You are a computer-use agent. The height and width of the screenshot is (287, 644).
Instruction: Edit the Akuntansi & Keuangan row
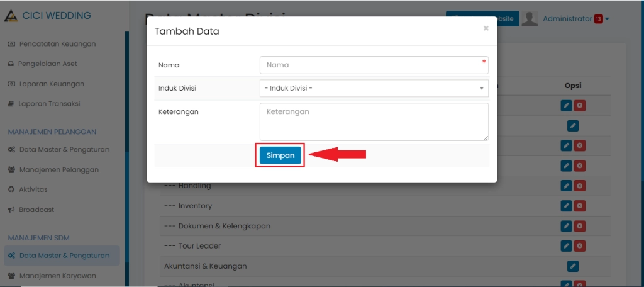pos(572,266)
